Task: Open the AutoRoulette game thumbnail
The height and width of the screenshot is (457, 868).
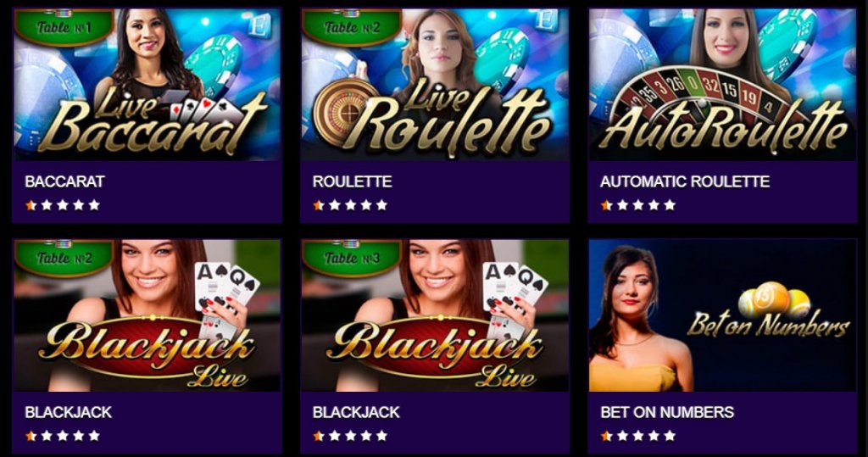Action: 722,84
